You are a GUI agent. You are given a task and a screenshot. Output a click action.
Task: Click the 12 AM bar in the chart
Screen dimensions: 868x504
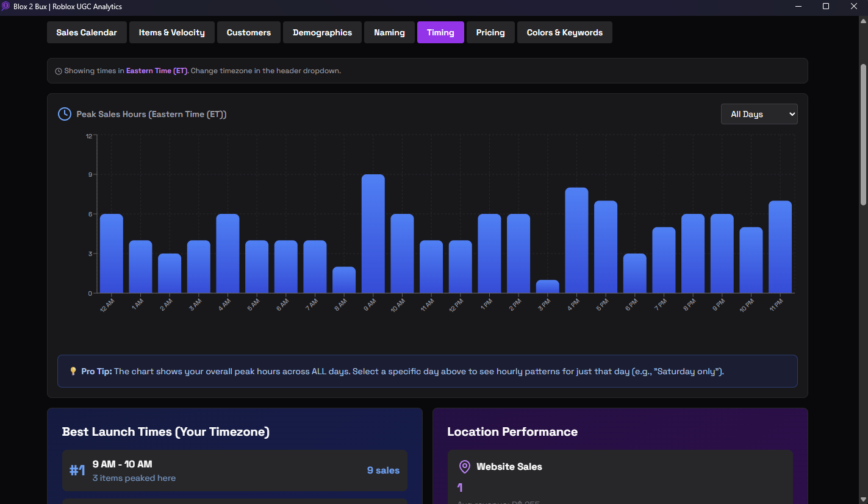pyautogui.click(x=112, y=254)
